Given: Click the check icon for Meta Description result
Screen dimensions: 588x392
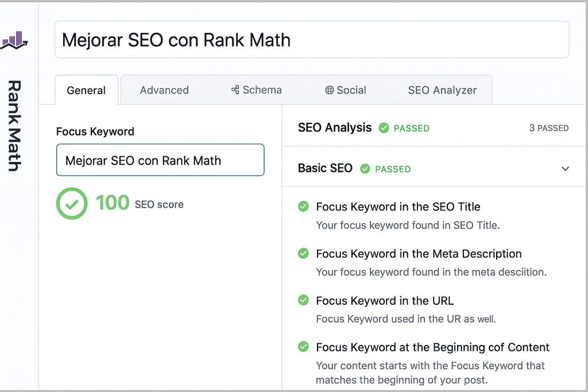Looking at the screenshot, I should point(303,254).
